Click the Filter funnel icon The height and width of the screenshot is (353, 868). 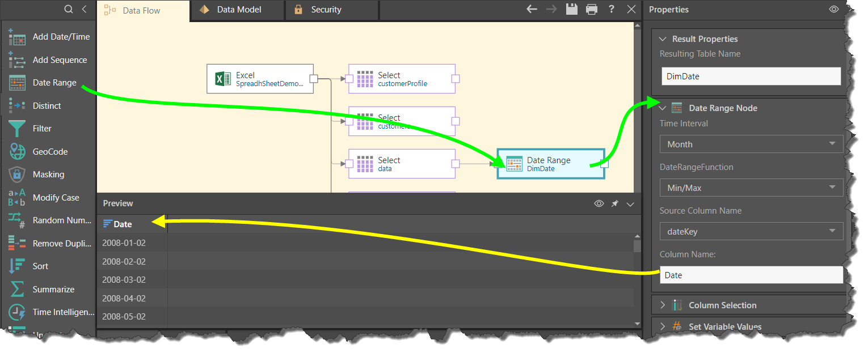tap(17, 129)
